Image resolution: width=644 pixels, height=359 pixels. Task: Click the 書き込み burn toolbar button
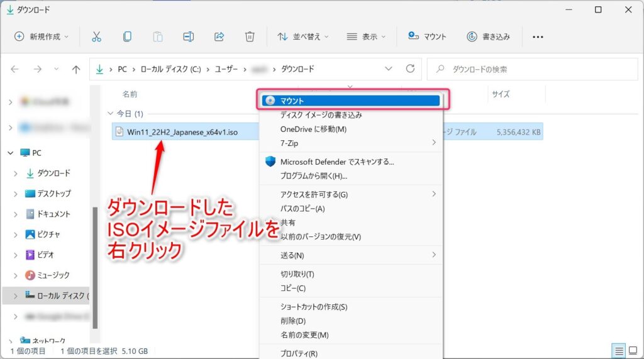[x=488, y=36]
